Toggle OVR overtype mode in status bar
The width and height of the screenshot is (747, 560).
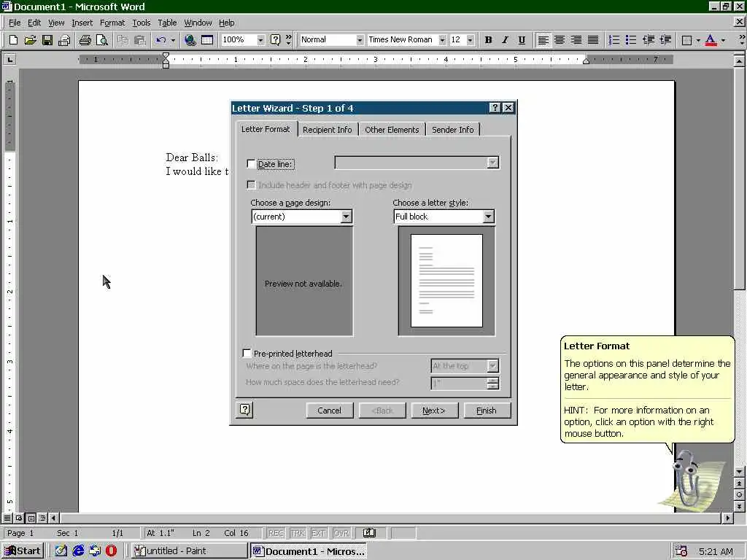tap(341, 533)
